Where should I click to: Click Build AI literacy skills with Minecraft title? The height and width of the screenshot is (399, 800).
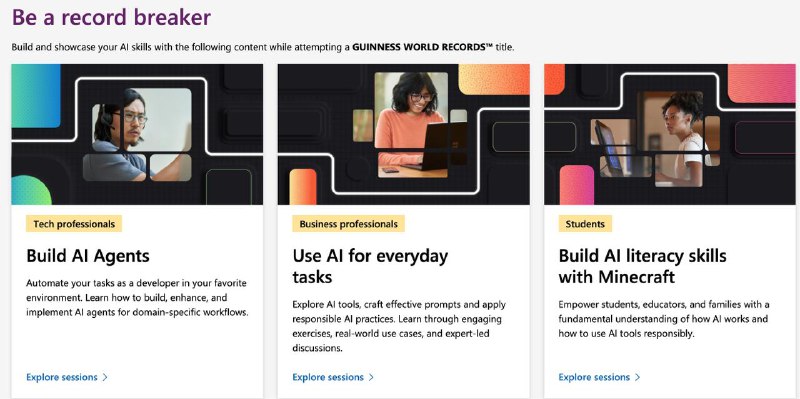pyautogui.click(x=643, y=266)
